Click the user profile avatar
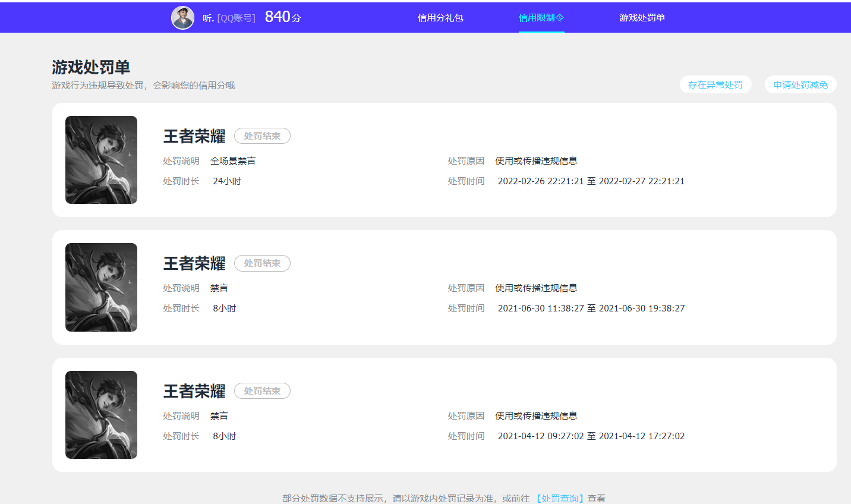Image resolution: width=851 pixels, height=504 pixels. click(x=182, y=17)
